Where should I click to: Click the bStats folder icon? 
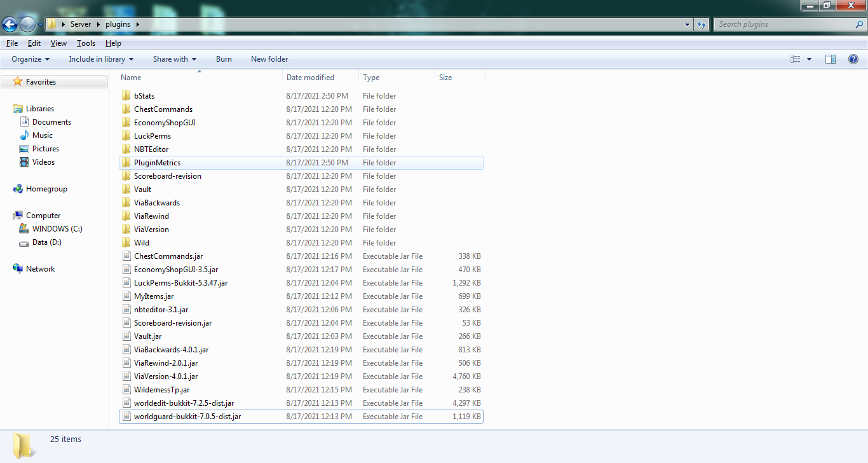click(x=126, y=96)
